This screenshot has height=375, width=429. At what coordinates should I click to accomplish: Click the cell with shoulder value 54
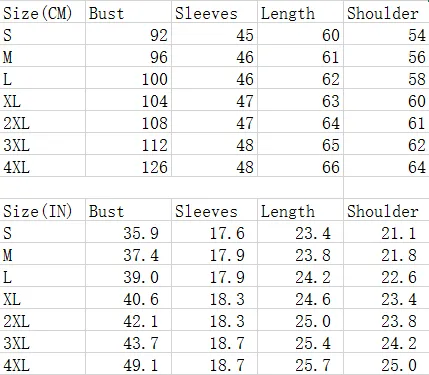pyautogui.click(x=386, y=34)
